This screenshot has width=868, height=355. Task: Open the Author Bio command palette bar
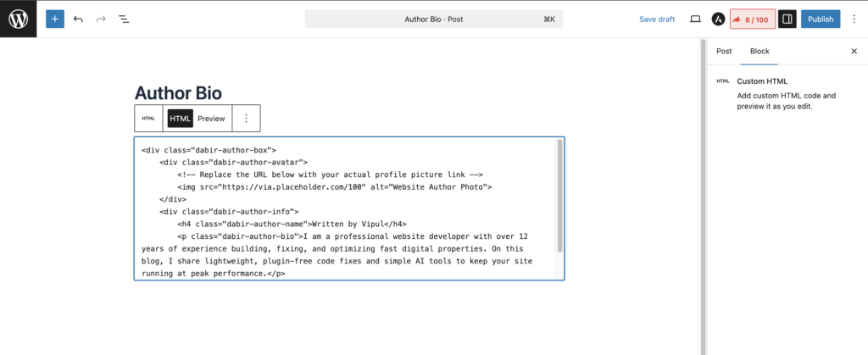click(x=433, y=19)
